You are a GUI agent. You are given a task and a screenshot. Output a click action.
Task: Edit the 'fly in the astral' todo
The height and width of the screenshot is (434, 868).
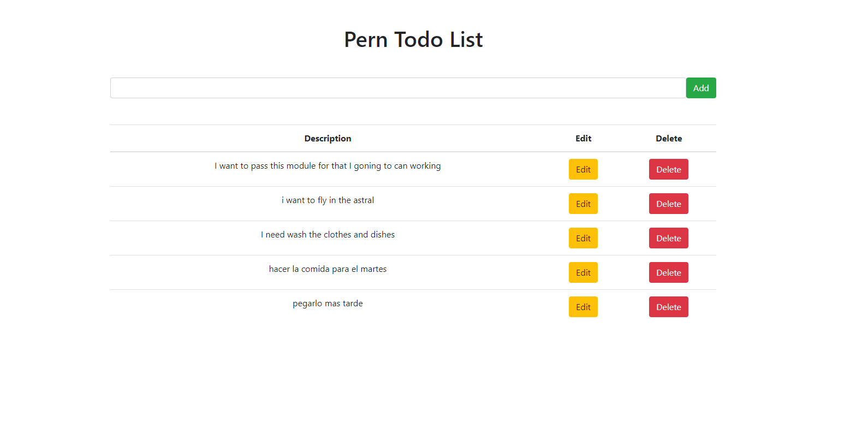[583, 204]
